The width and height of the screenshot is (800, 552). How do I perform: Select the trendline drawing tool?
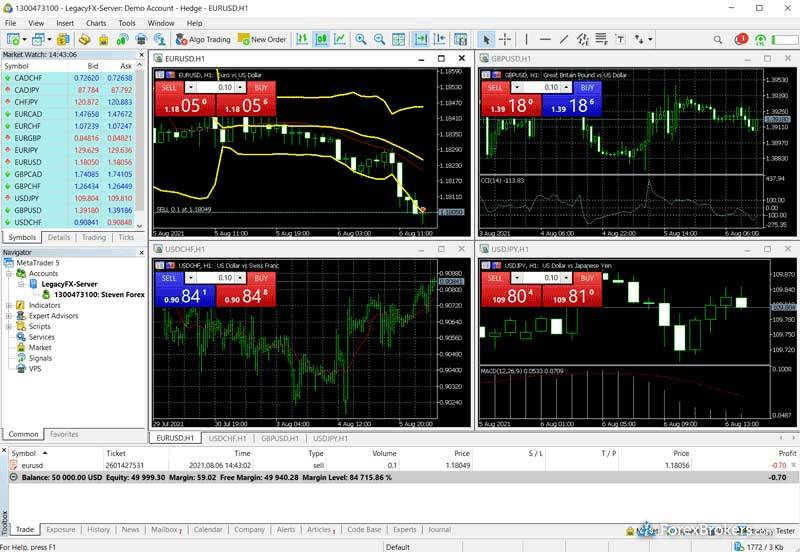point(564,39)
